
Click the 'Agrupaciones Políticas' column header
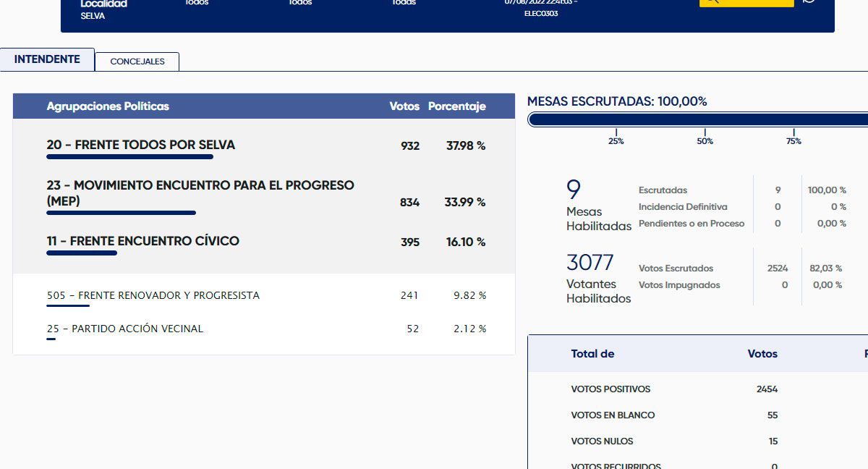[x=108, y=106]
